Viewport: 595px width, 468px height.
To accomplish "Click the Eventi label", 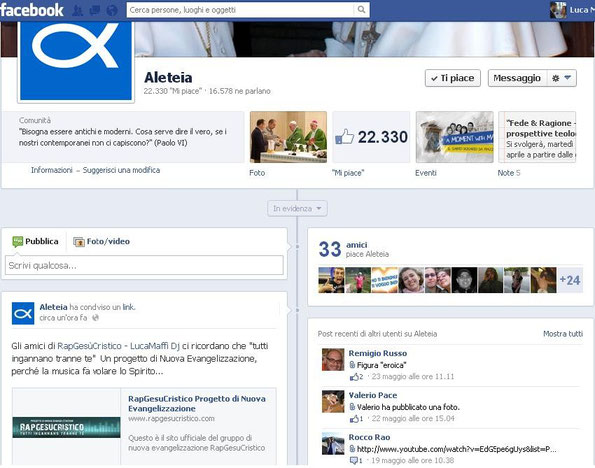I will (426, 173).
